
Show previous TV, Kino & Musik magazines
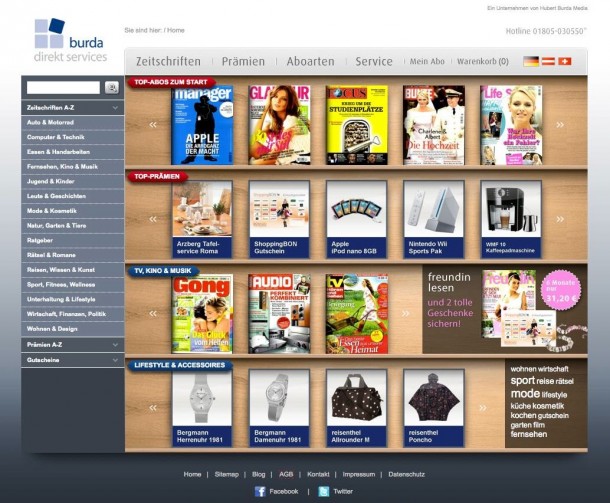click(x=153, y=314)
